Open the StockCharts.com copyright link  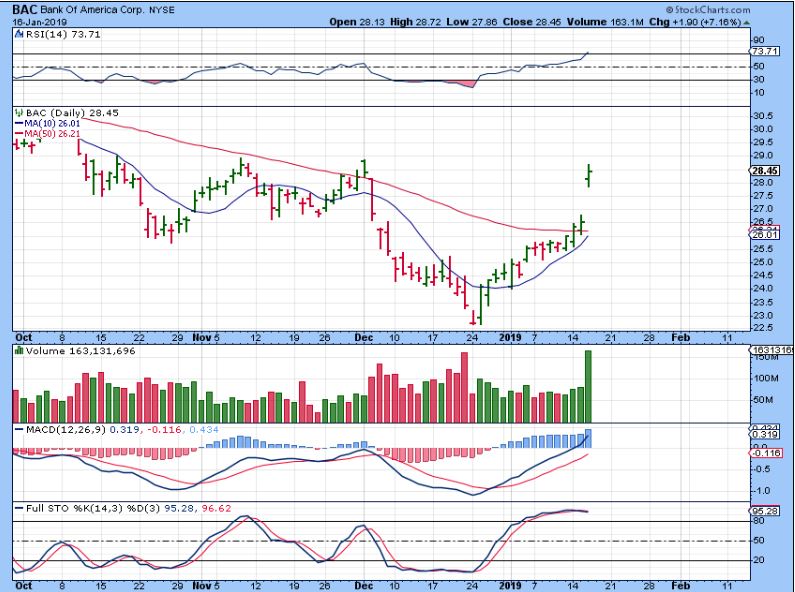coord(708,10)
